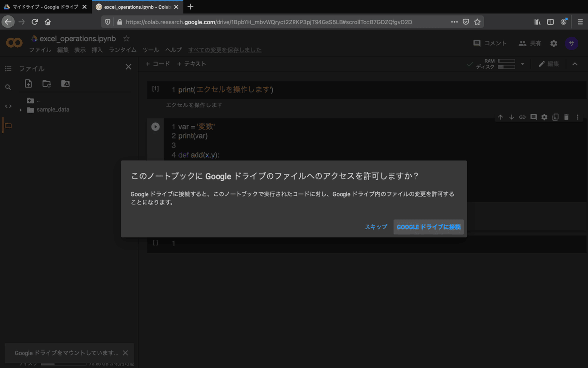
Task: Open the RAM and disk resources dropdown
Action: tap(522, 64)
